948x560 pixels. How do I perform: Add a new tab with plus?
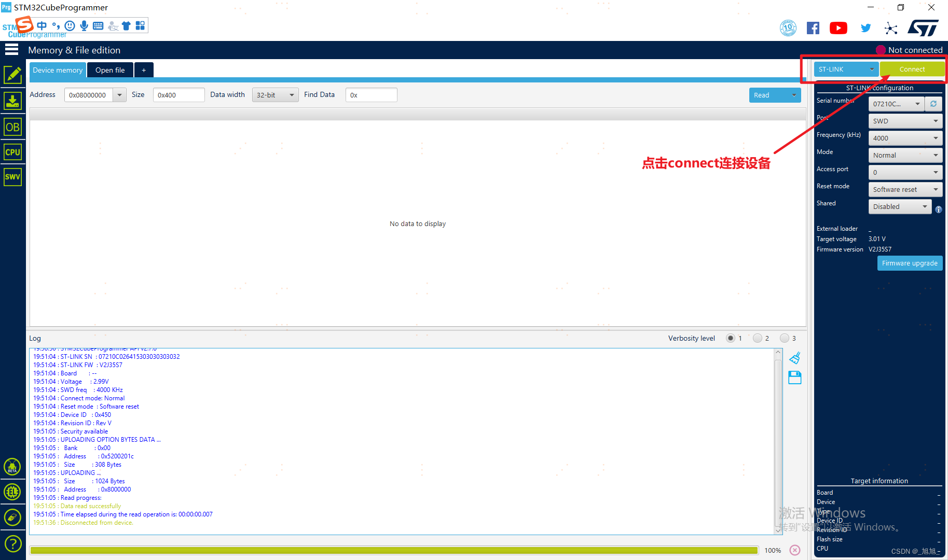[x=144, y=70]
